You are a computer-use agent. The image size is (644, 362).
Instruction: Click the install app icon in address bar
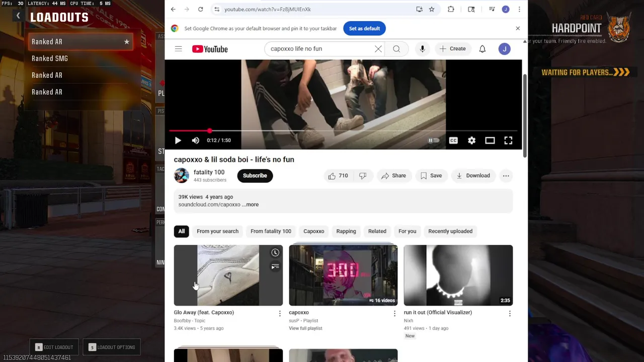pos(419,9)
